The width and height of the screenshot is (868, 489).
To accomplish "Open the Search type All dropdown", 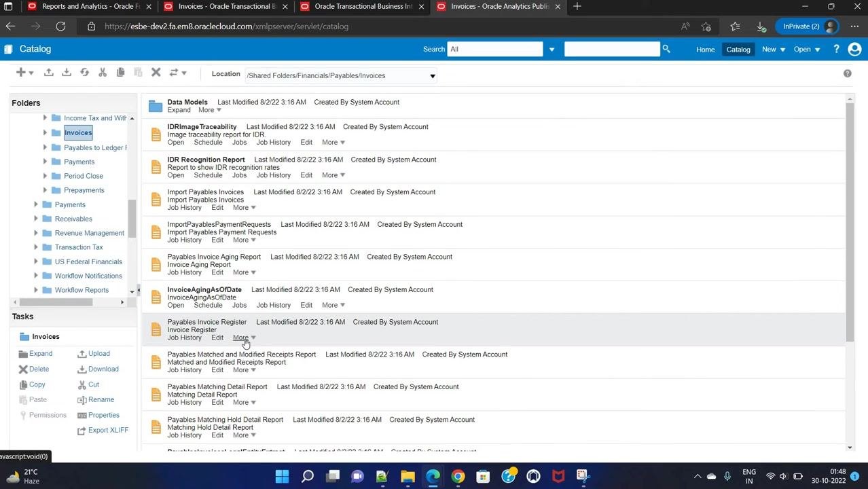I will click(551, 49).
